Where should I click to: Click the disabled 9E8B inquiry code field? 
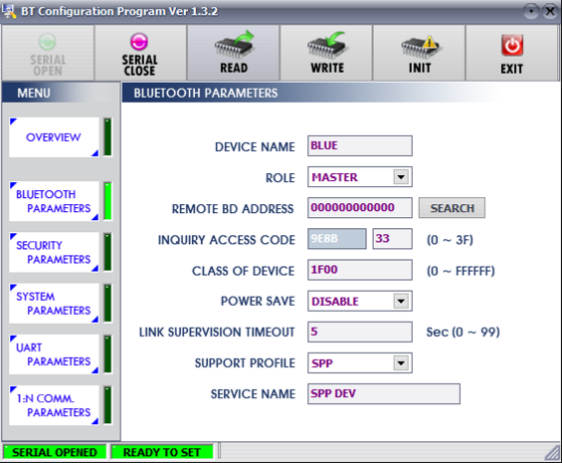pos(337,239)
